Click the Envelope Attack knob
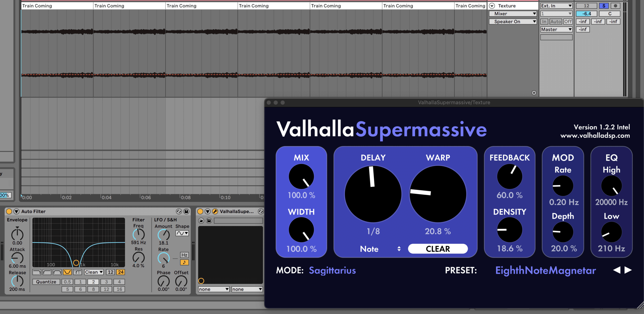 pyautogui.click(x=17, y=258)
